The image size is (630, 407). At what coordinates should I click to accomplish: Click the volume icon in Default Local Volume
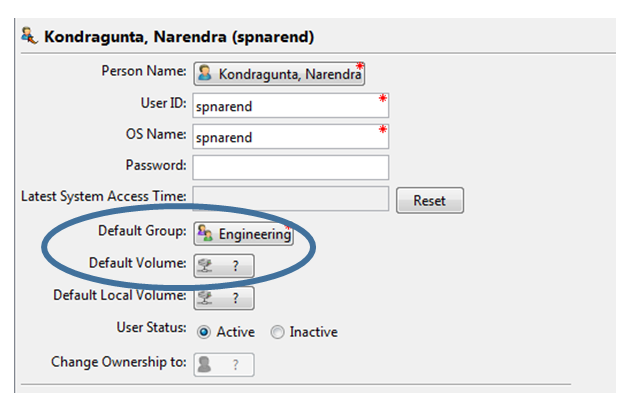[x=205, y=298]
